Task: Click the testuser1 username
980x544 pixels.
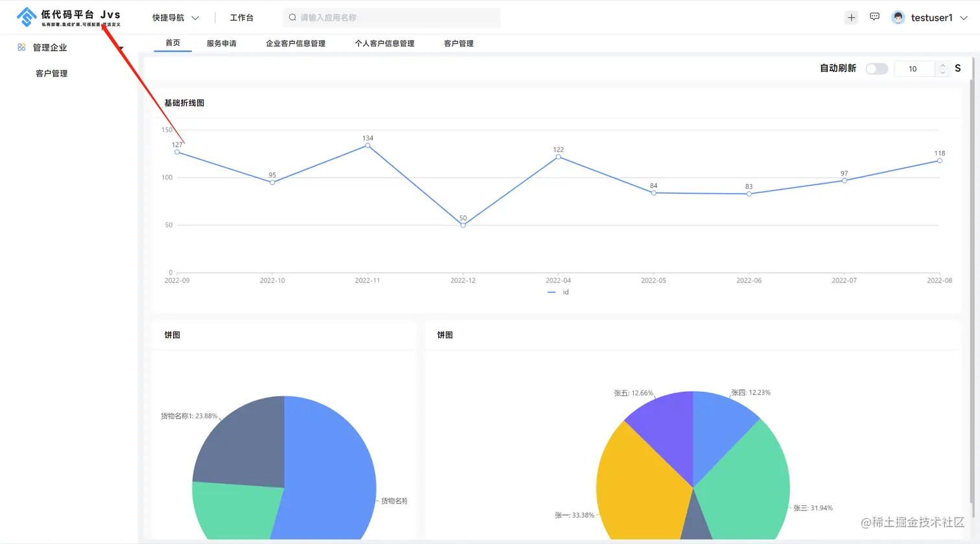Action: 931,18
